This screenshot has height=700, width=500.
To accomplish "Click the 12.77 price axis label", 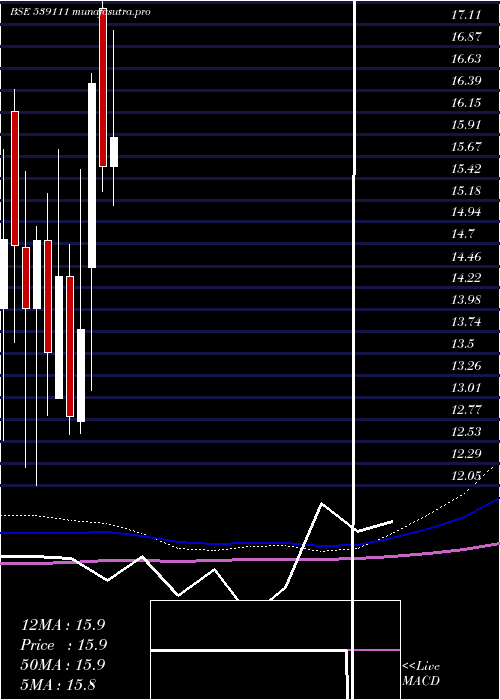I will pos(466,410).
